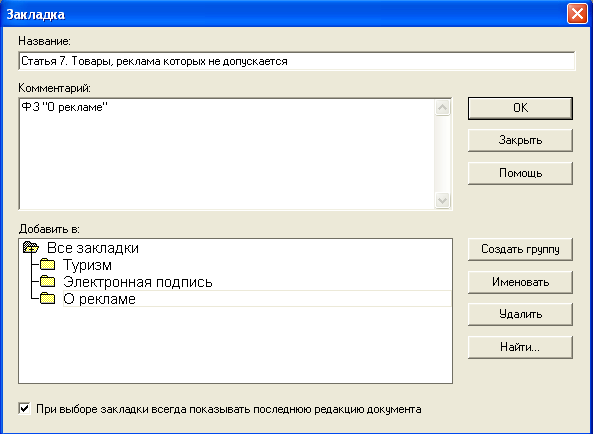Click the Именовать button
This screenshot has width=593, height=434.
(x=520, y=282)
